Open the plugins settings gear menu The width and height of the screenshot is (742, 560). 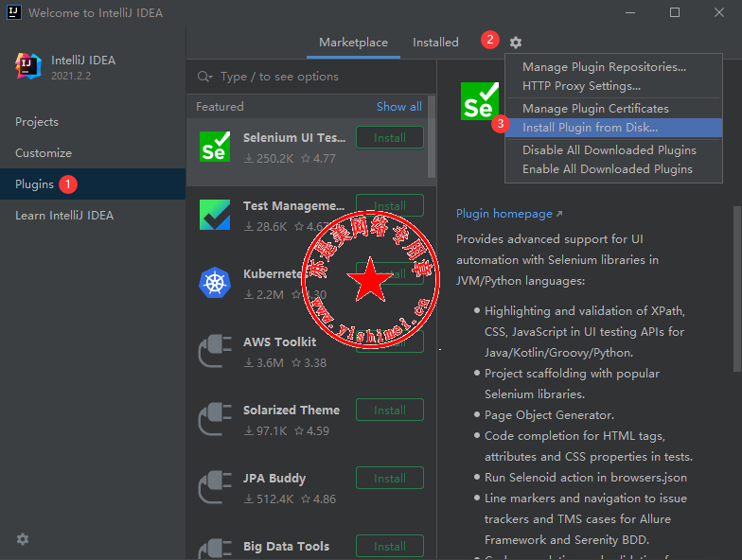(515, 43)
